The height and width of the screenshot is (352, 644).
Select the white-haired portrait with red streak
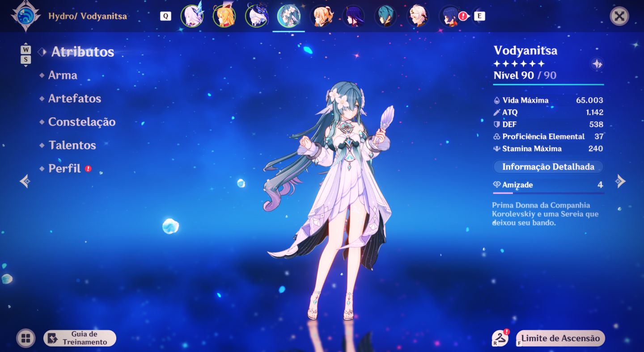[418, 16]
